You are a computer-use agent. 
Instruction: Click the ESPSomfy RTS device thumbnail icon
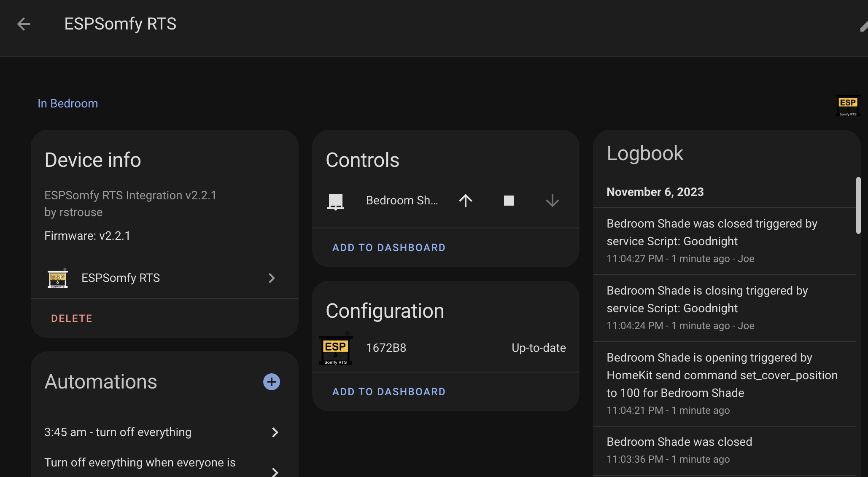(58, 278)
